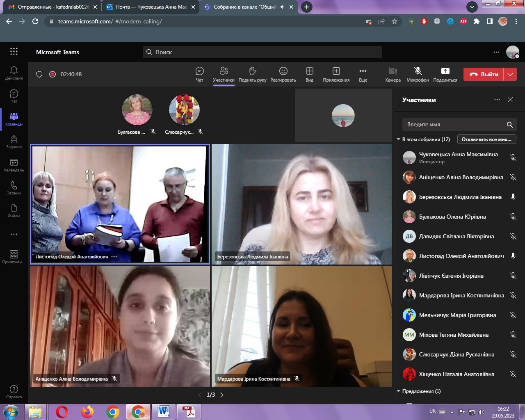Screen dimensions: 525x420
Task: Click the recording indicator icon
Action: click(52, 74)
